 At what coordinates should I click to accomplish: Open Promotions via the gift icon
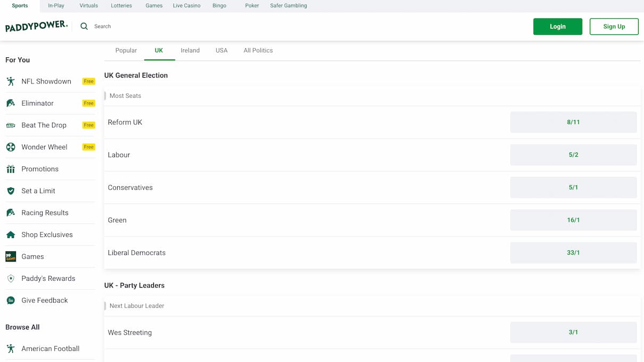click(11, 169)
